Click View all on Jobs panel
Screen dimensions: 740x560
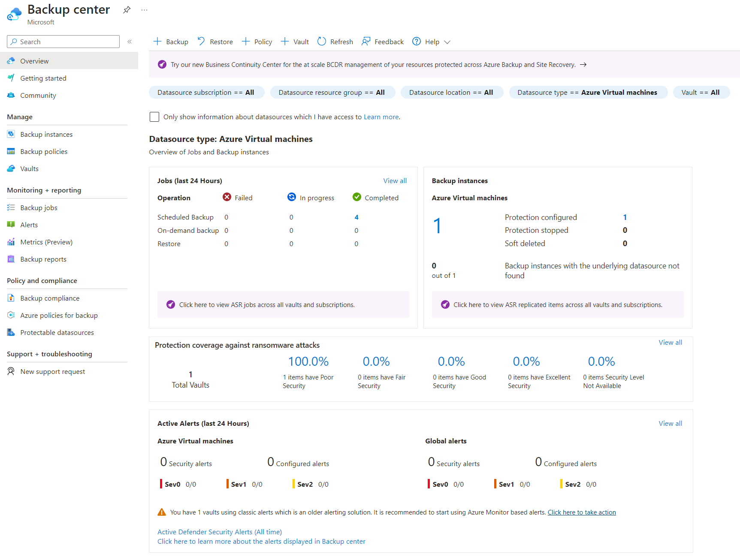395,181
